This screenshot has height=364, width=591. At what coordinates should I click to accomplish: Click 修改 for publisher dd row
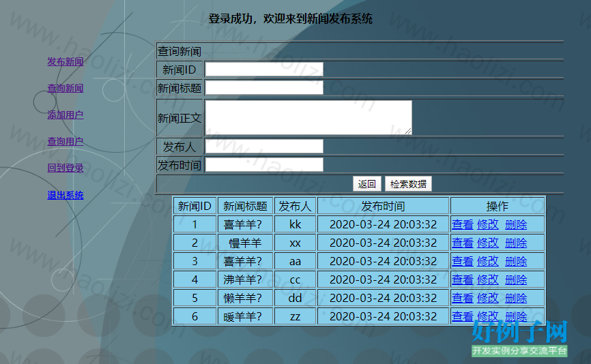pos(488,298)
